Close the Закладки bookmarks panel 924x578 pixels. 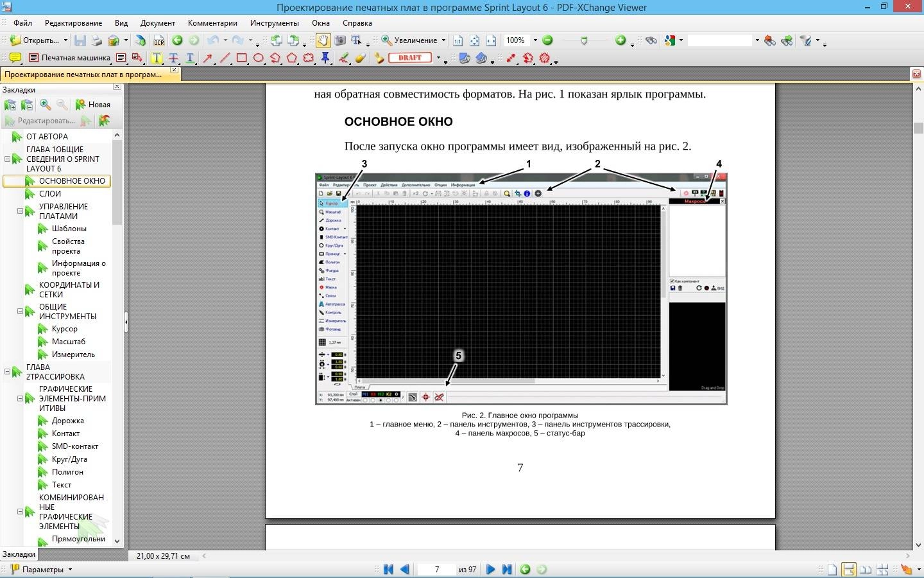point(117,87)
